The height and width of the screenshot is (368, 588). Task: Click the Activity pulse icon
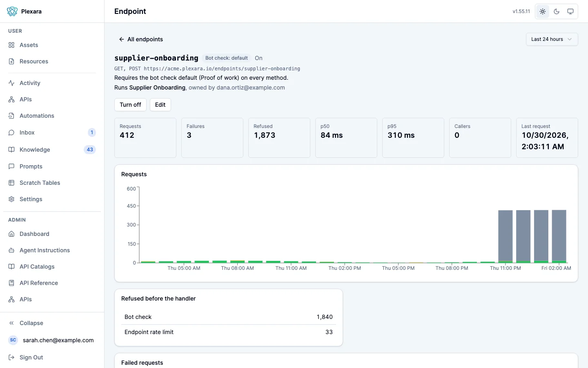click(x=11, y=83)
